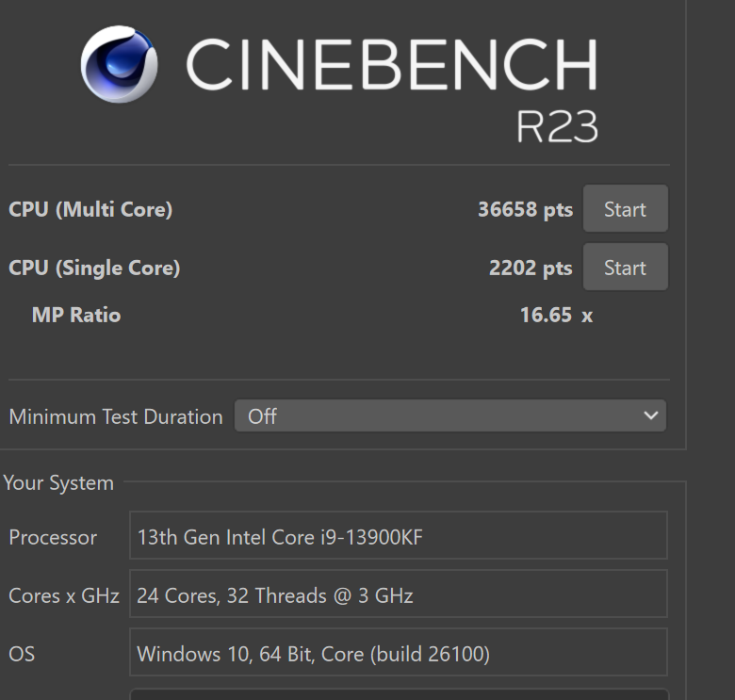Click the Processor label
735x700 pixels.
tap(53, 537)
